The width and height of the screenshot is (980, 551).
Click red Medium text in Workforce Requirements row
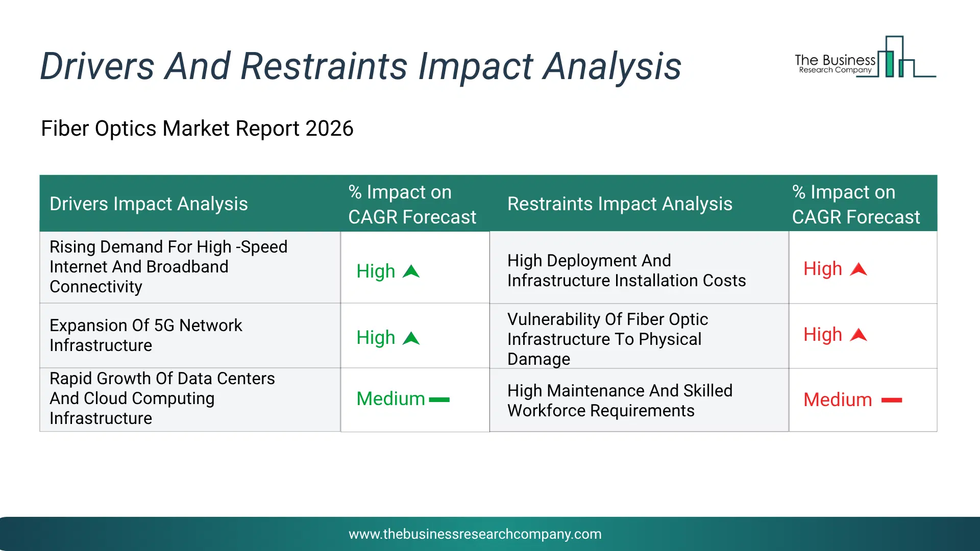pos(838,400)
